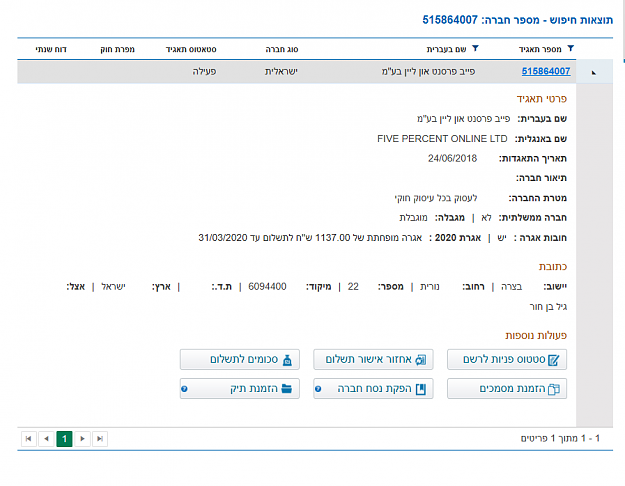Select incorporation date 24/06/2018
This screenshot has height=486, width=625.
452,159
